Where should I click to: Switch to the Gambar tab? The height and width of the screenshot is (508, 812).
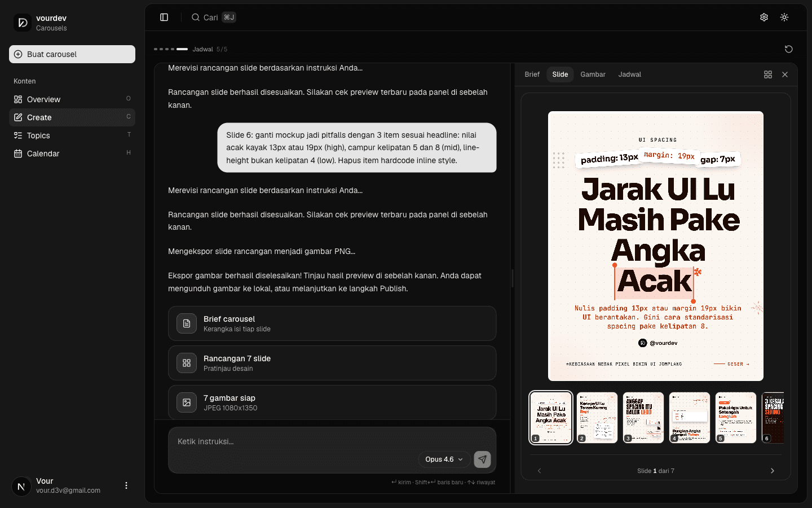click(593, 75)
